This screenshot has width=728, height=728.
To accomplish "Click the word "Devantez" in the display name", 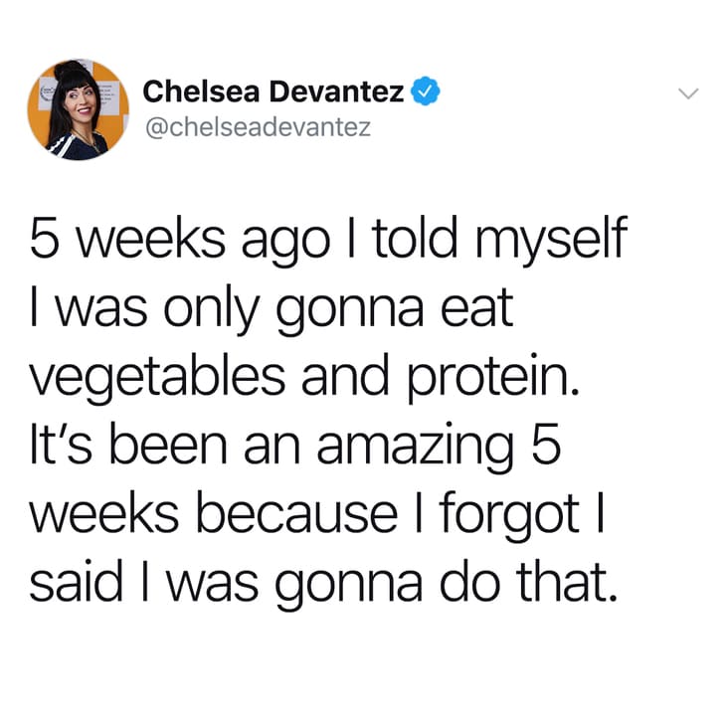I will pyautogui.click(x=337, y=91).
